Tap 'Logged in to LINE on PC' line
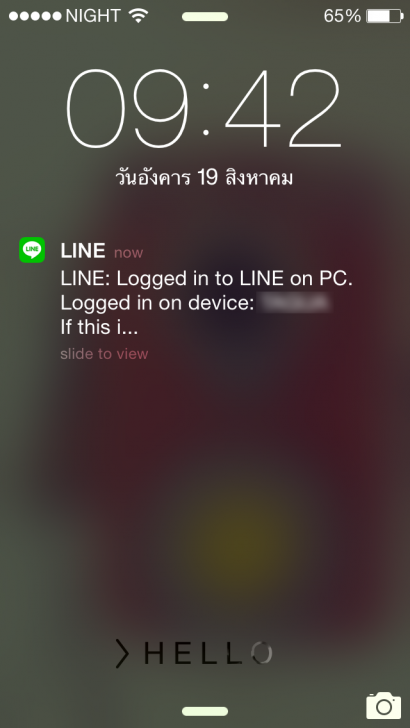The height and width of the screenshot is (728, 410). click(207, 279)
